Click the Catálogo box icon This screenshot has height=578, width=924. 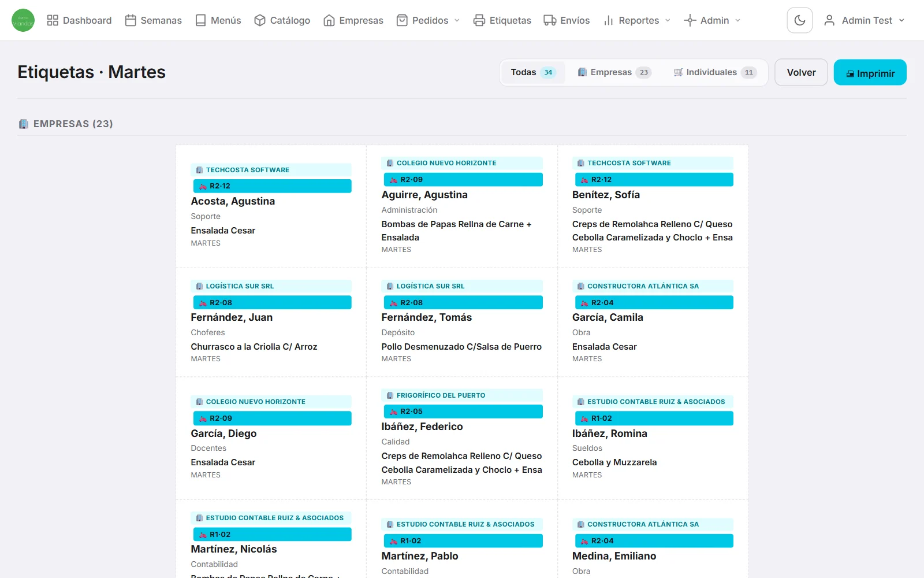[x=260, y=20]
